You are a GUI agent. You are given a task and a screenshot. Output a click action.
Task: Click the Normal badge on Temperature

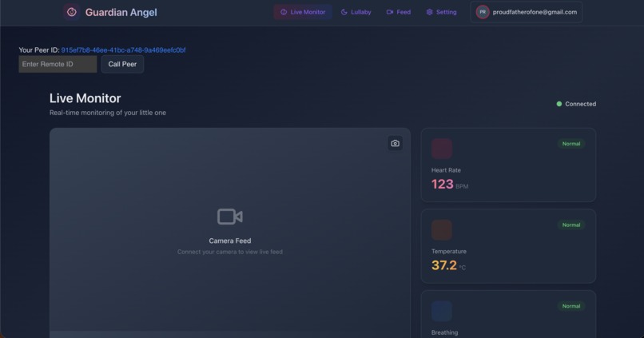pos(571,225)
